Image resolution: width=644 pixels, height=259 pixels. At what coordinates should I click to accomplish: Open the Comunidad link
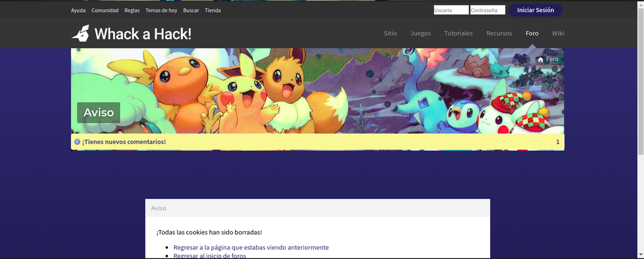coord(105,10)
